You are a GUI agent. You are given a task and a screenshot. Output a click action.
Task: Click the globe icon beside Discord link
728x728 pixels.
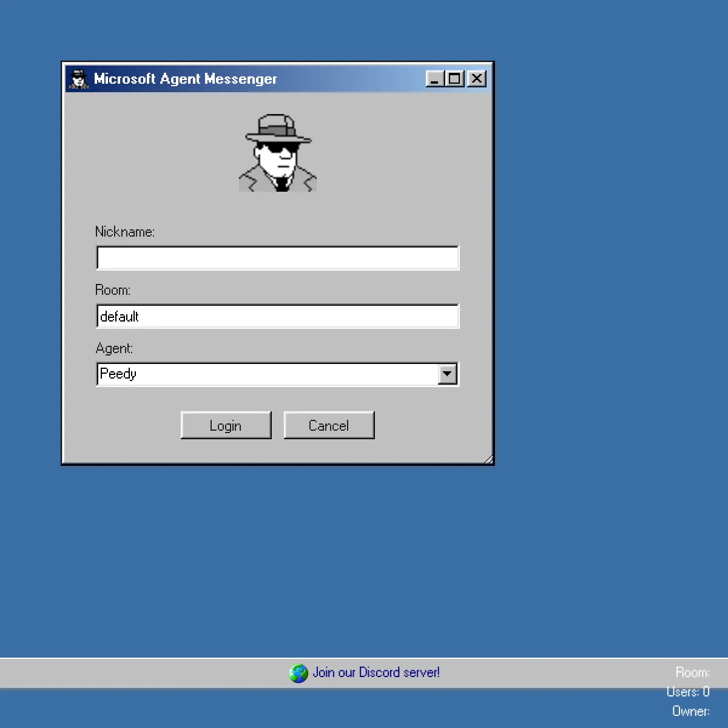click(x=298, y=673)
